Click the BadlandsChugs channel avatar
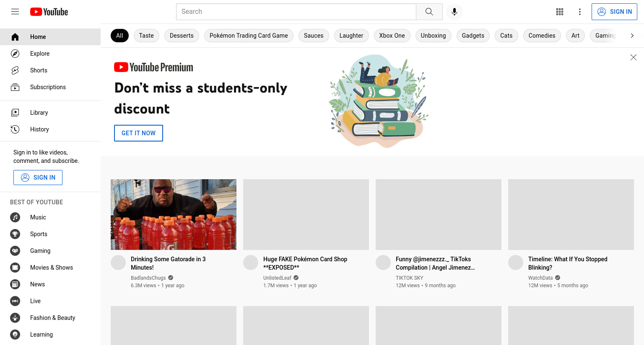The width and height of the screenshot is (644, 345). (118, 263)
